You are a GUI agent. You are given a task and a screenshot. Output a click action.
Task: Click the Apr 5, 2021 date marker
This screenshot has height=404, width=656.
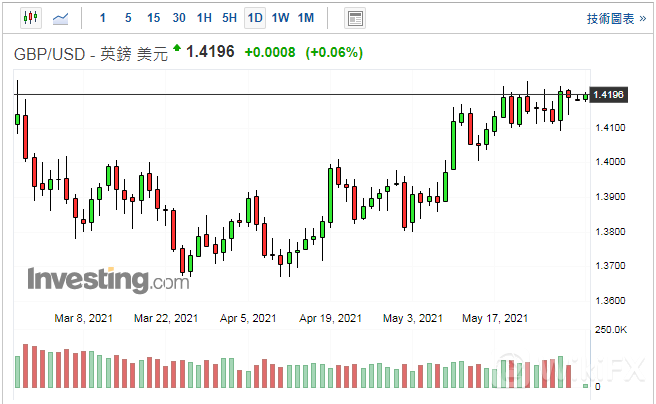pos(249,319)
